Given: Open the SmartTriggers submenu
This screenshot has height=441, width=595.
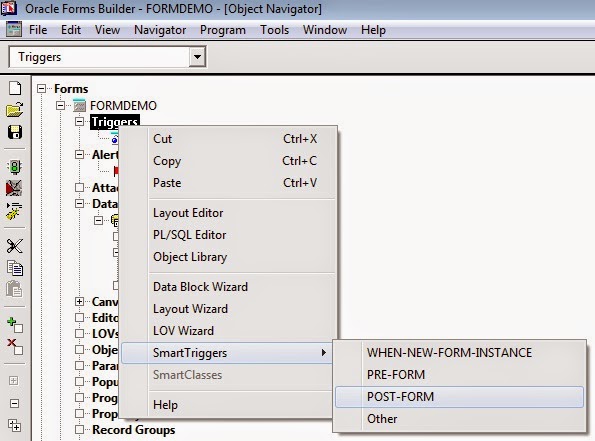Looking at the screenshot, I should point(227,353).
